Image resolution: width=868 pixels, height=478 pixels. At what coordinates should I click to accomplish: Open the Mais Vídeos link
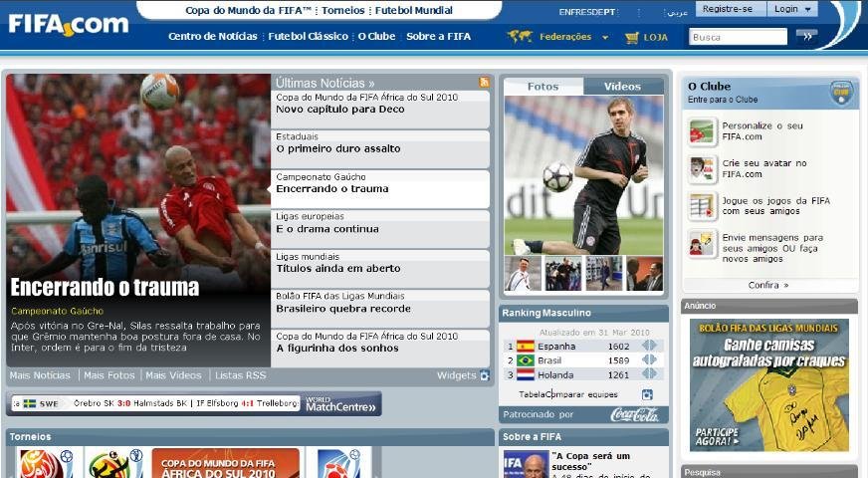click(x=173, y=375)
